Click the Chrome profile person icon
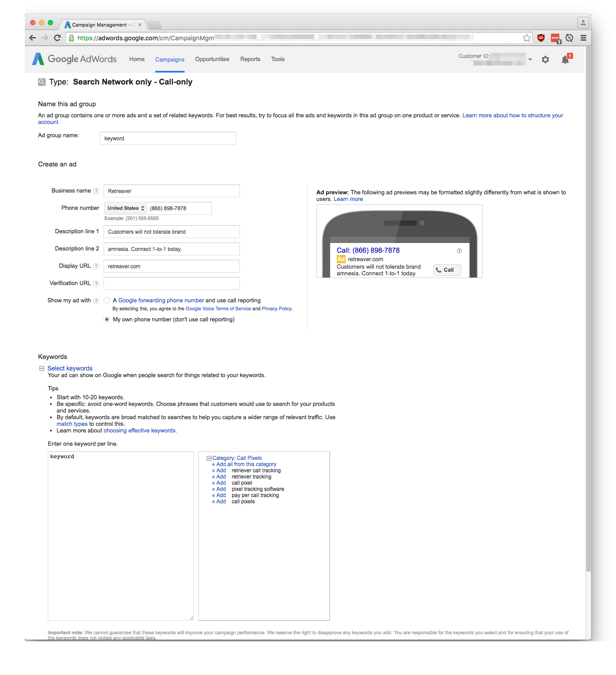This screenshot has width=616, height=675. pyautogui.click(x=583, y=22)
